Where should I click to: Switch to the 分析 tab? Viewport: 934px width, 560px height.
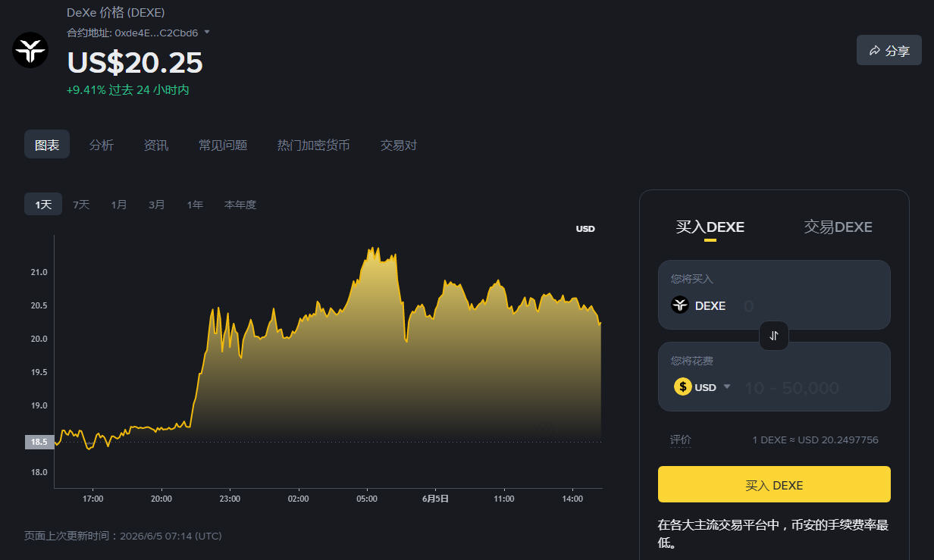[x=102, y=145]
